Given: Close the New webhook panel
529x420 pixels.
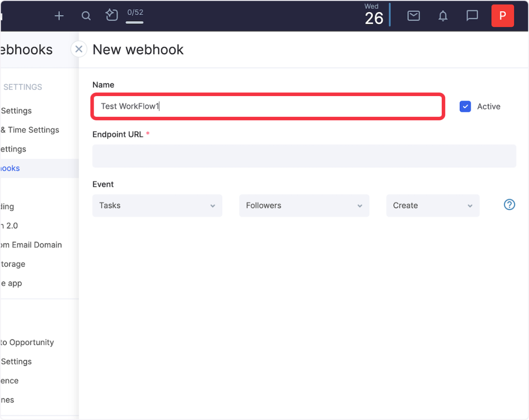Looking at the screenshot, I should pyautogui.click(x=79, y=49).
